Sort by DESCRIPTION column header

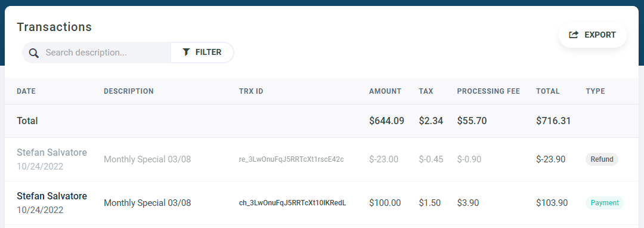pyautogui.click(x=129, y=91)
